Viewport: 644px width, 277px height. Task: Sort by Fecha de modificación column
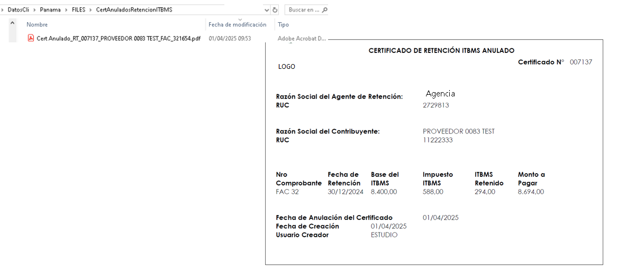(237, 24)
